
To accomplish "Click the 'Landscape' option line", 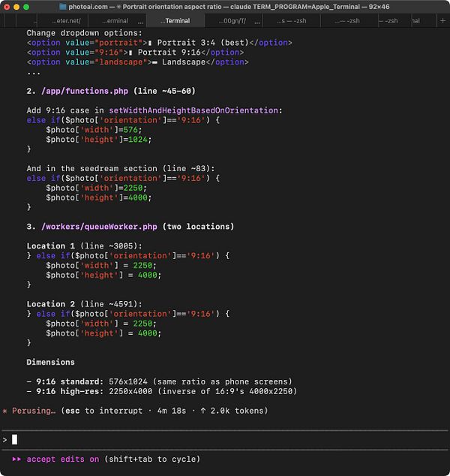I will click(138, 62).
